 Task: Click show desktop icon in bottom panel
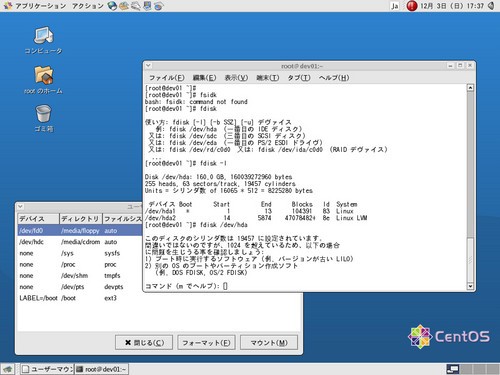(8, 369)
